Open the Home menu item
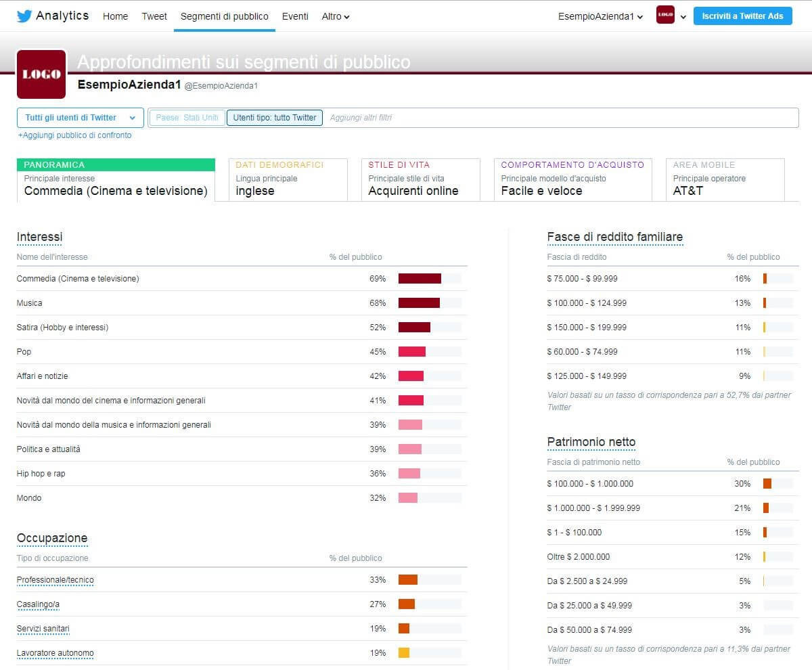The image size is (812, 670). pyautogui.click(x=115, y=16)
